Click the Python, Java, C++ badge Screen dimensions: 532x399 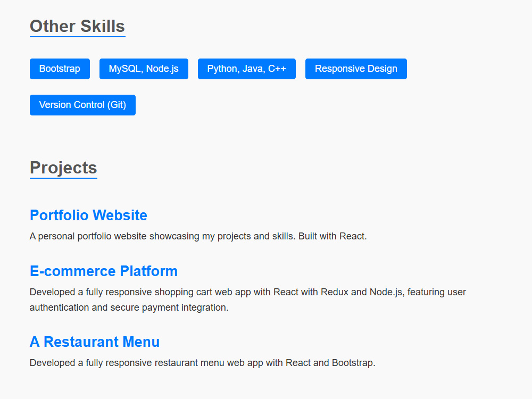click(x=247, y=69)
